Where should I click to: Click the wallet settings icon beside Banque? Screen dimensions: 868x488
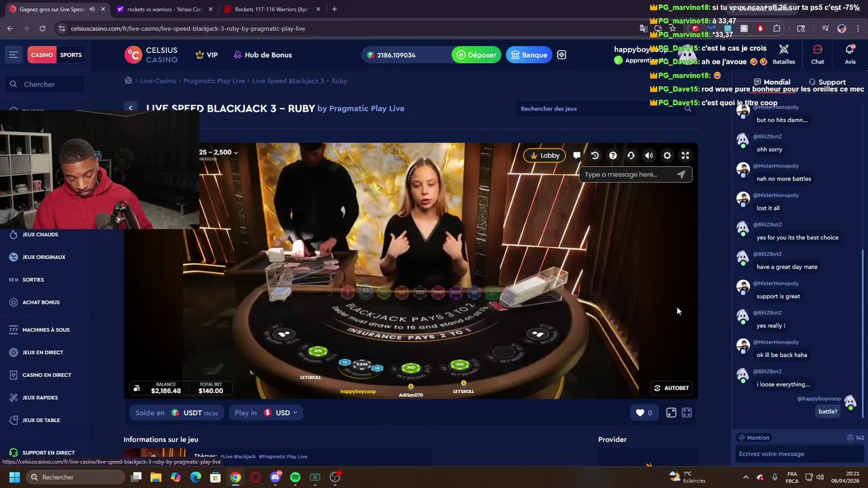point(561,55)
